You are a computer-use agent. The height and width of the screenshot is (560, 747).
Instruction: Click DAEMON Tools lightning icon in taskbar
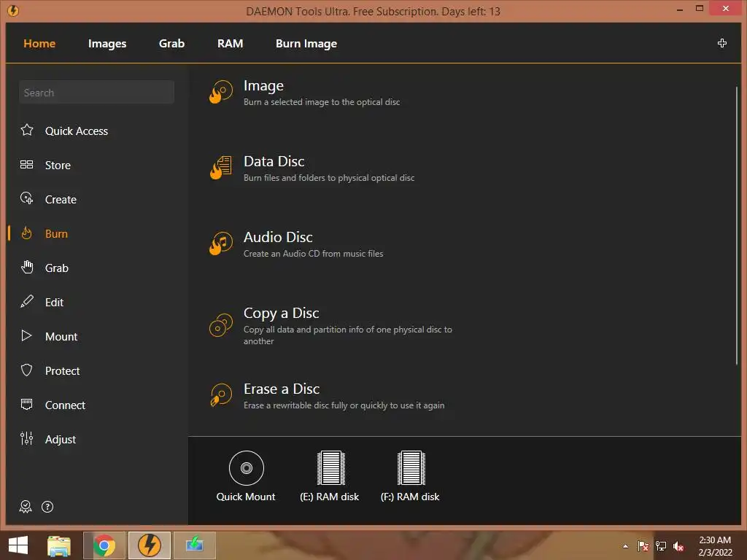point(149,545)
